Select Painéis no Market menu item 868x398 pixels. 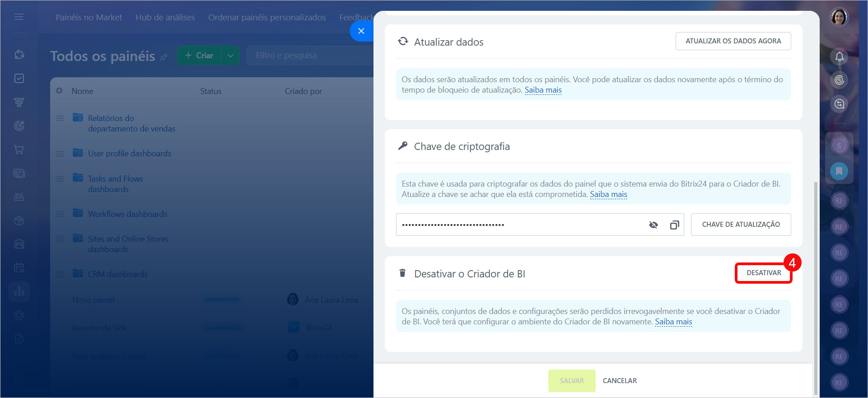(x=89, y=18)
